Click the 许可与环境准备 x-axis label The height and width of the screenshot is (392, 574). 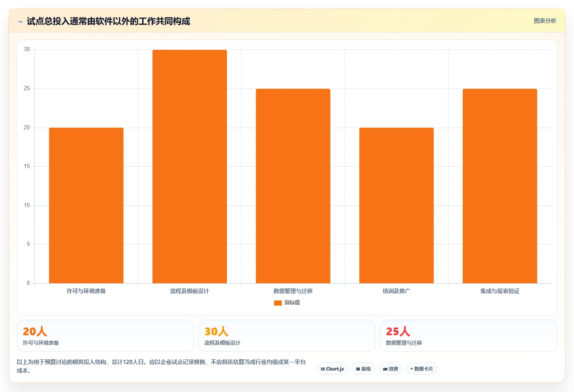point(86,291)
